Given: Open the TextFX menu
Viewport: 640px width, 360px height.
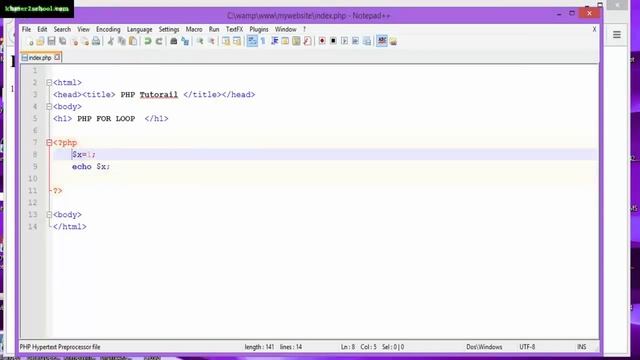Looking at the screenshot, I should 234,29.
